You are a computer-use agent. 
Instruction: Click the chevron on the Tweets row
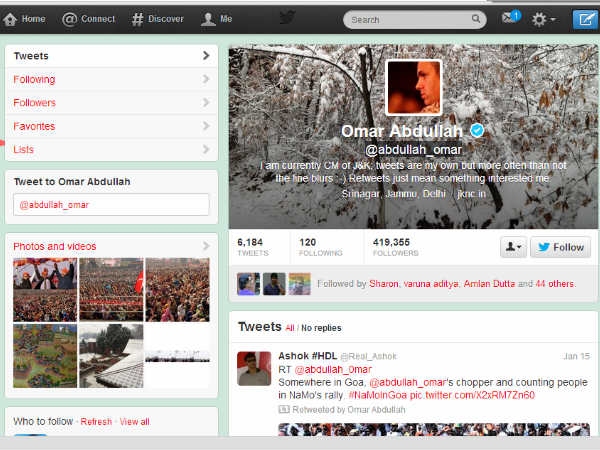coord(206,55)
